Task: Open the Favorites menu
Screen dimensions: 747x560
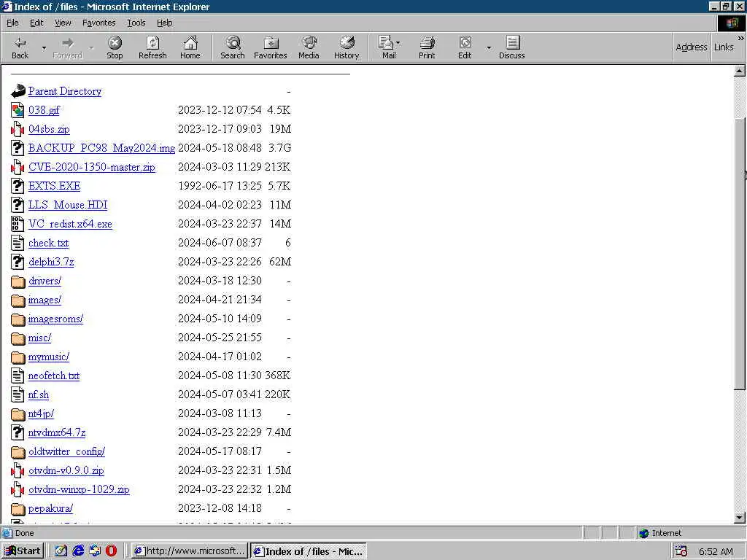Action: coord(98,23)
